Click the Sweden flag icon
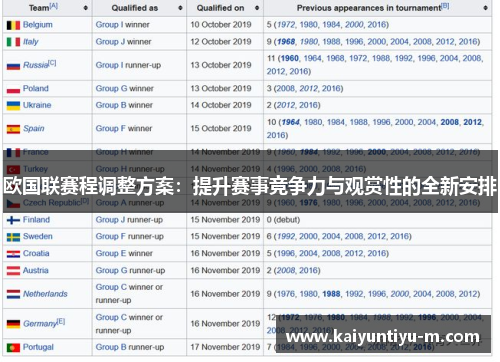500x362 pixels. coord(13,237)
